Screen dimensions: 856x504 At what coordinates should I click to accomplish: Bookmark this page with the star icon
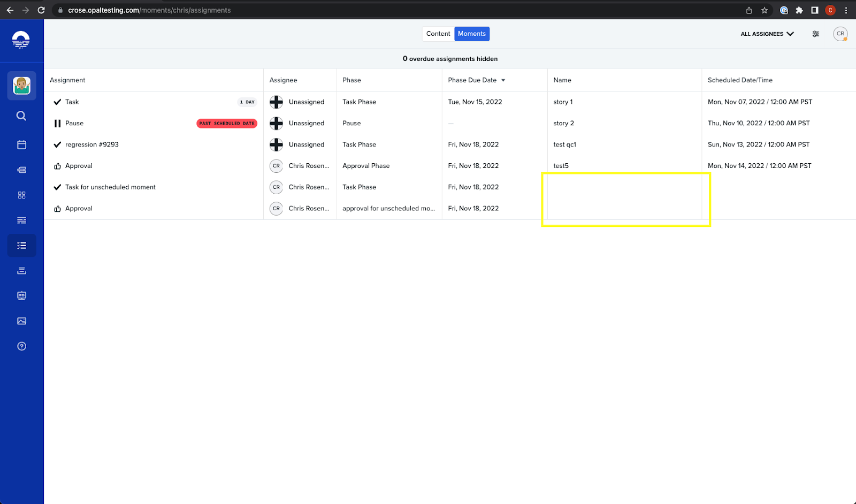(x=765, y=10)
